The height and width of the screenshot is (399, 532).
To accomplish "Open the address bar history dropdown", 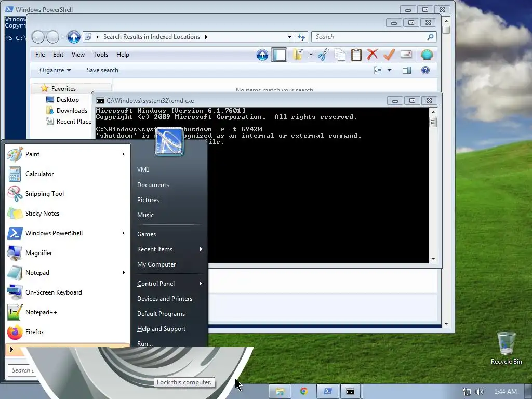I will (289, 37).
